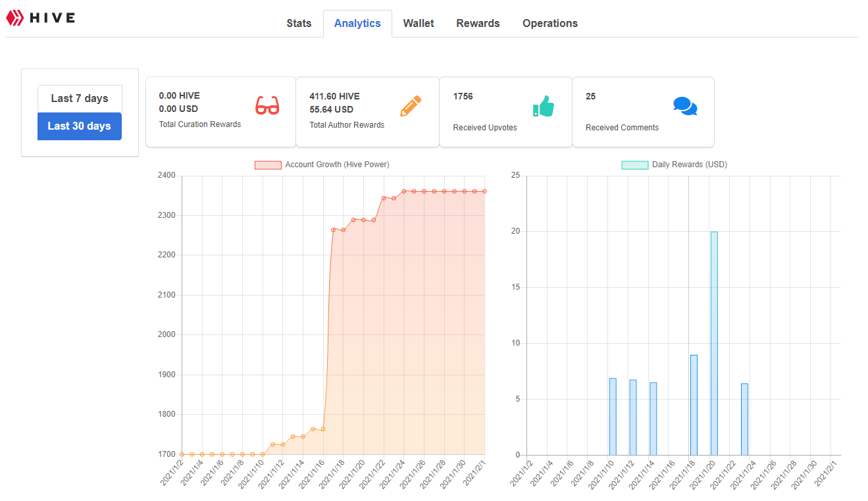
Task: Click the Total Curation Rewards label
Action: (200, 124)
